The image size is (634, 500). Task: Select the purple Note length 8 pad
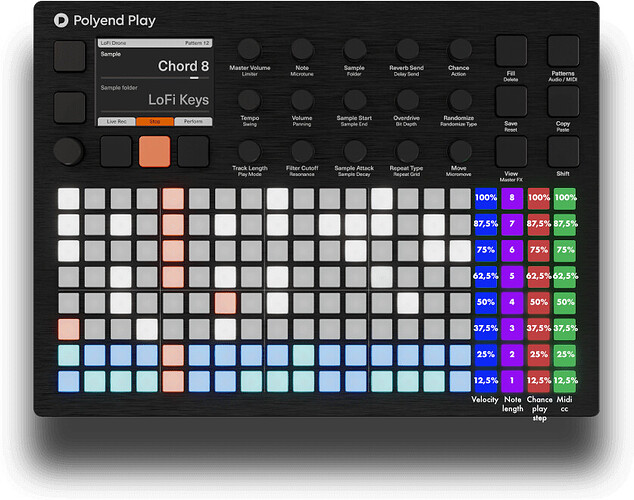(512, 198)
